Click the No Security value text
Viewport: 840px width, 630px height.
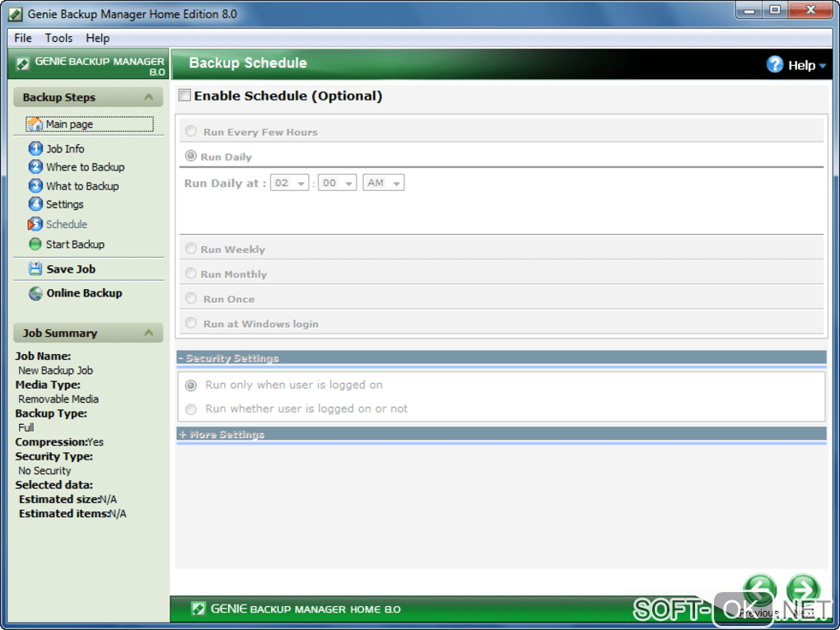[44, 470]
